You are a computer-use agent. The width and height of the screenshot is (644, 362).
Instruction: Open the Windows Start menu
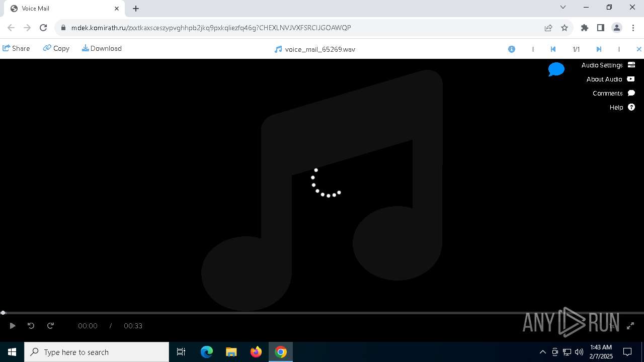pos(12,352)
